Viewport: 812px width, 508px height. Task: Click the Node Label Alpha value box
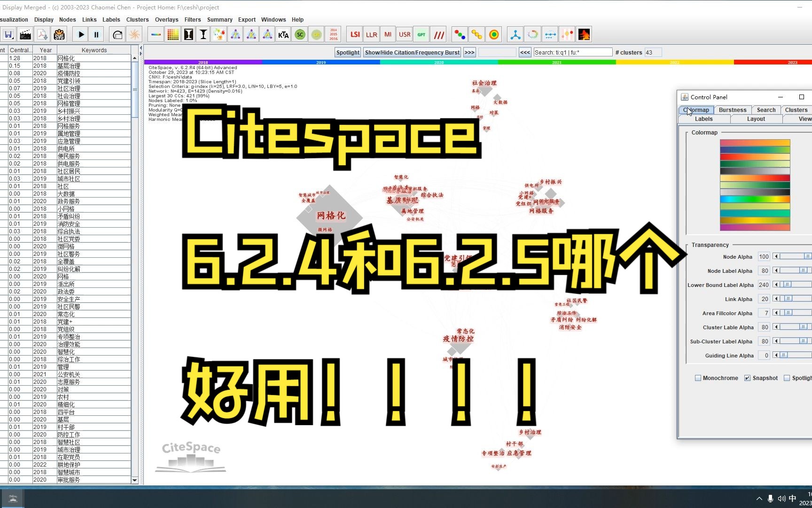pos(764,271)
